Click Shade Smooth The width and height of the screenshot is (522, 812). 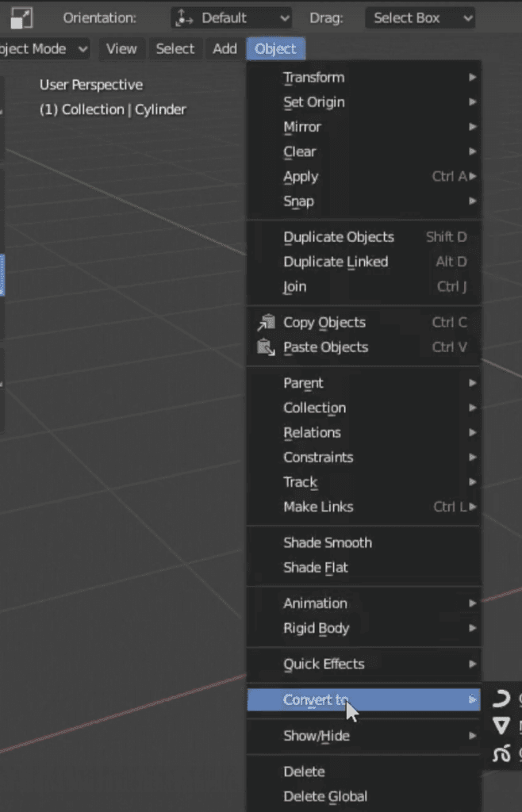364,542
